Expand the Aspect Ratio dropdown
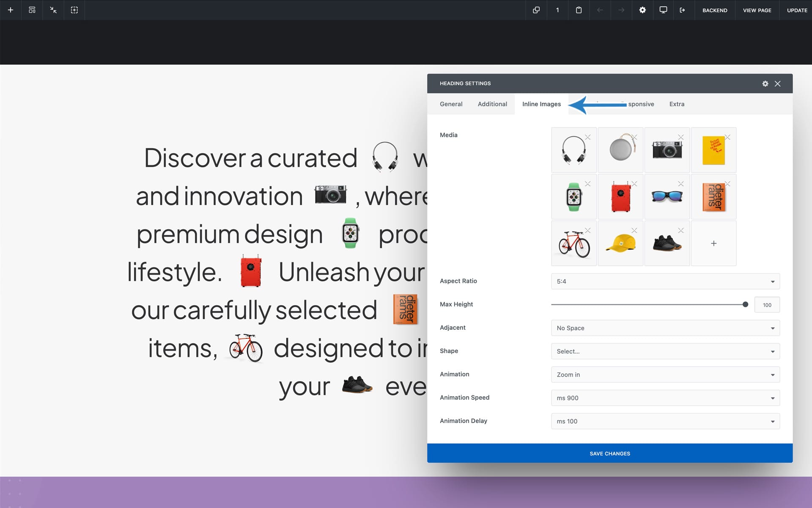 [665, 282]
